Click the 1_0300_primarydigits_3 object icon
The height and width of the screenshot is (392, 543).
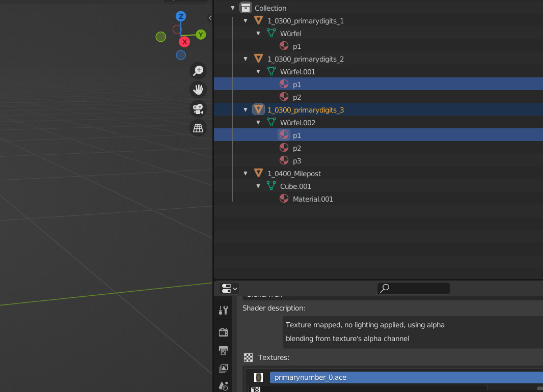pos(258,109)
